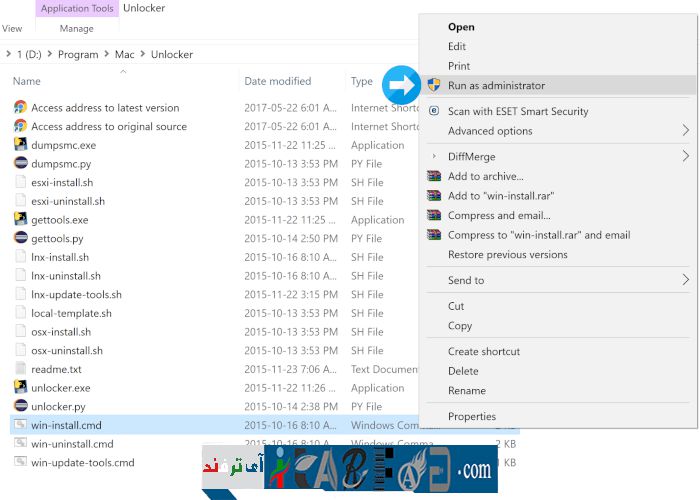Expand the Send to submenu
This screenshot has width=700, height=500.
point(685,280)
